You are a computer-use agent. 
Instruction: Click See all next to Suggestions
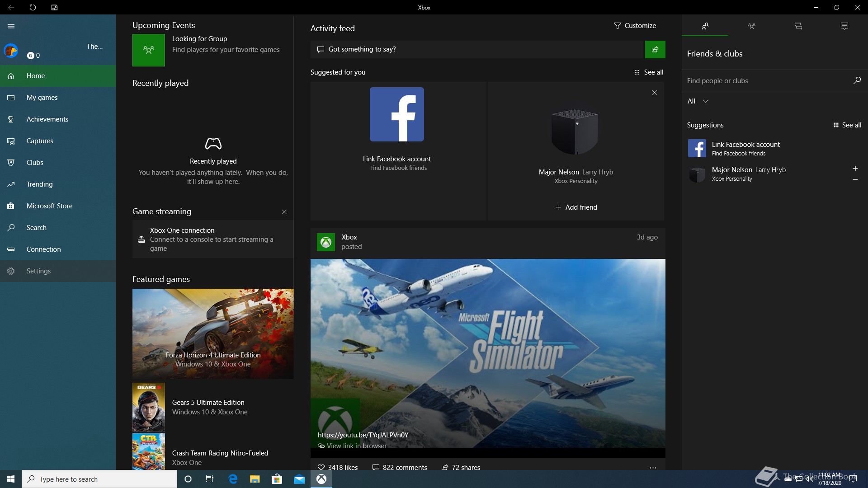point(847,125)
